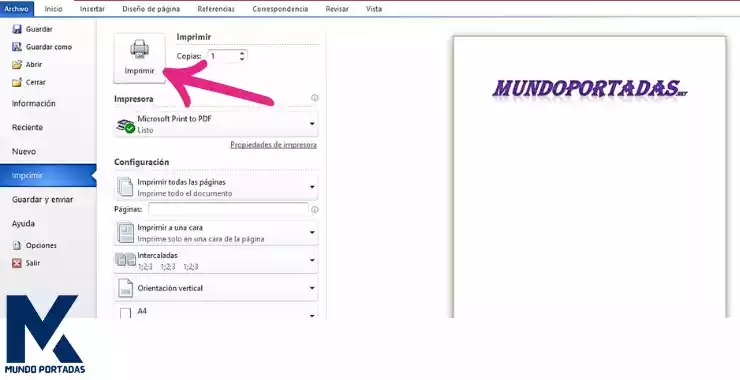Select Guardar y enviar in sidebar

(x=42, y=200)
